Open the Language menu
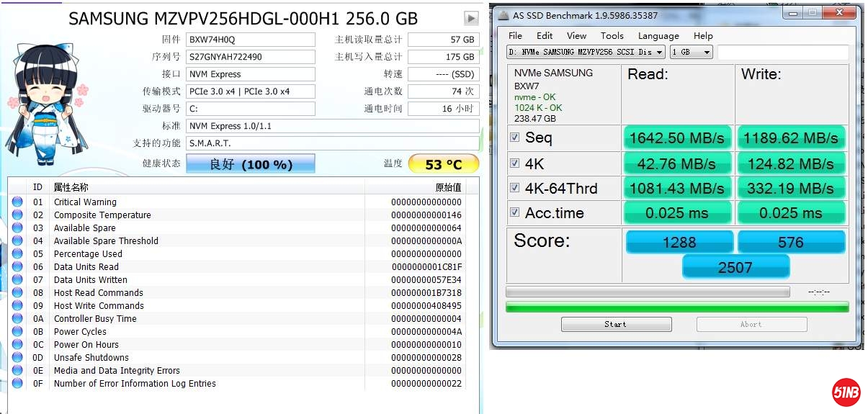 pos(658,36)
